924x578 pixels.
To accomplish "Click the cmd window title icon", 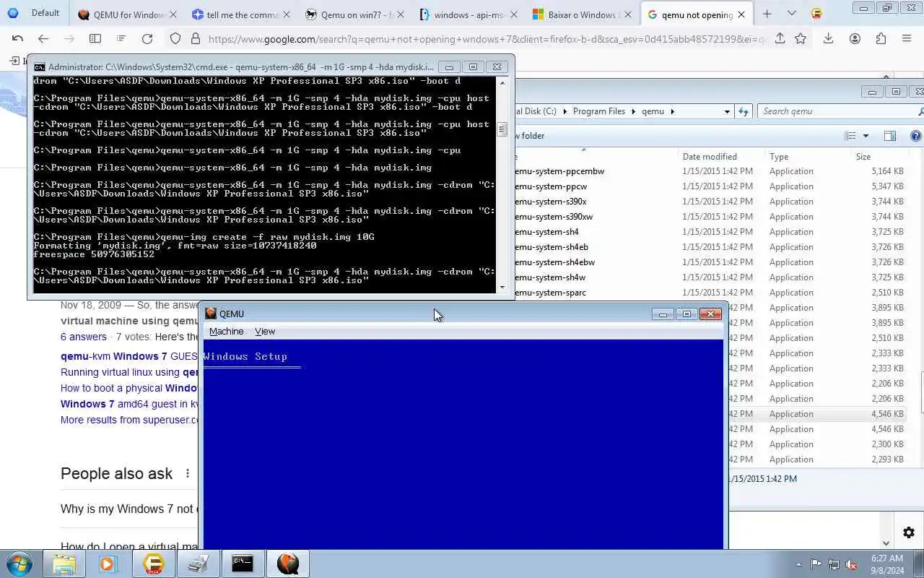I will click(x=40, y=67).
